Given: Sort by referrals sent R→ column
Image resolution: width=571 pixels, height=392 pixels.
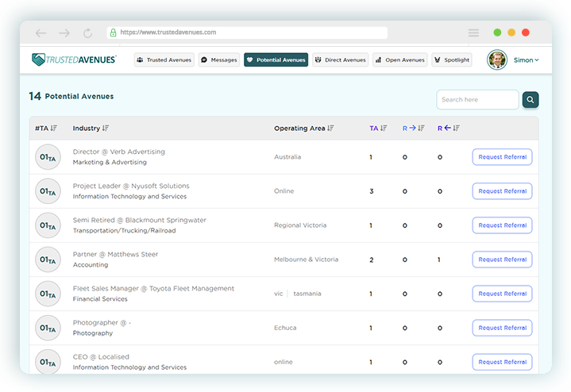Looking at the screenshot, I should point(422,128).
